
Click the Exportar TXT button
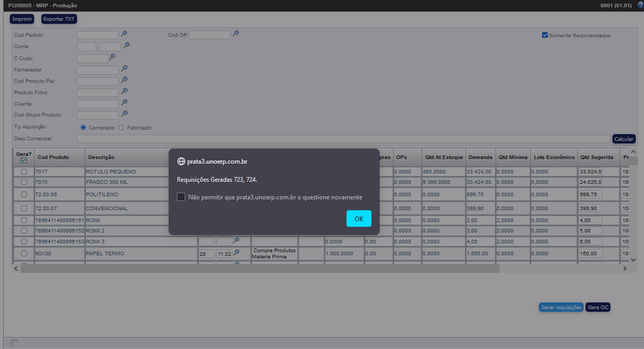click(x=59, y=19)
